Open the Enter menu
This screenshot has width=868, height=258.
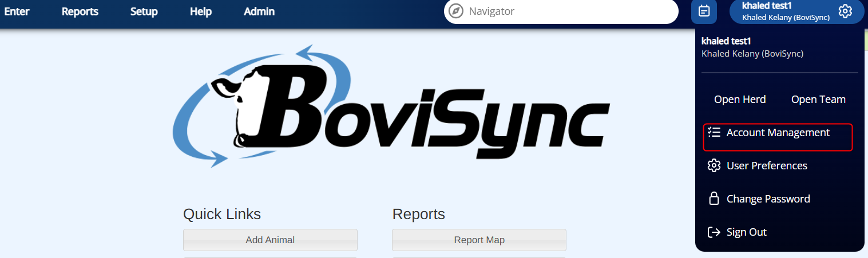[17, 11]
